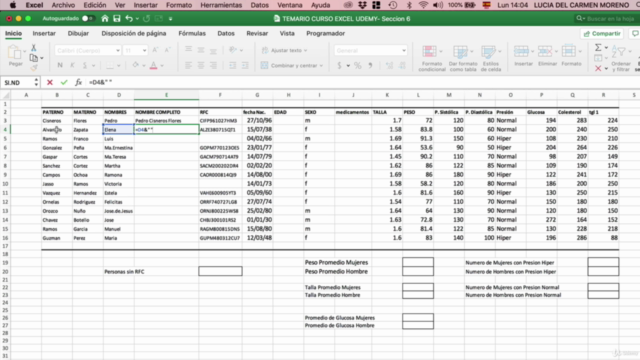Click the Buscar en la hoja field
This screenshot has width=640, height=360.
607,19
